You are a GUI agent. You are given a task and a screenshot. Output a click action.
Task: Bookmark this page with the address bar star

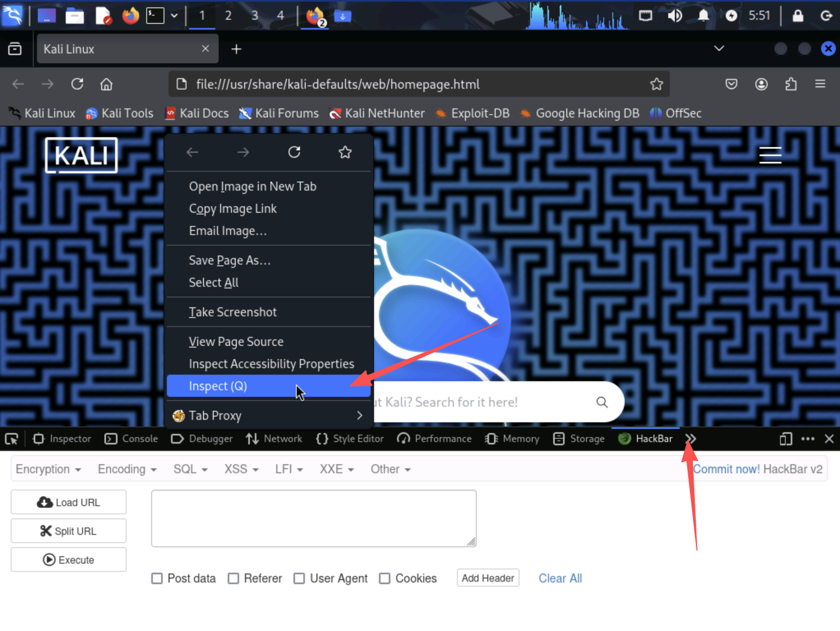coord(656,84)
